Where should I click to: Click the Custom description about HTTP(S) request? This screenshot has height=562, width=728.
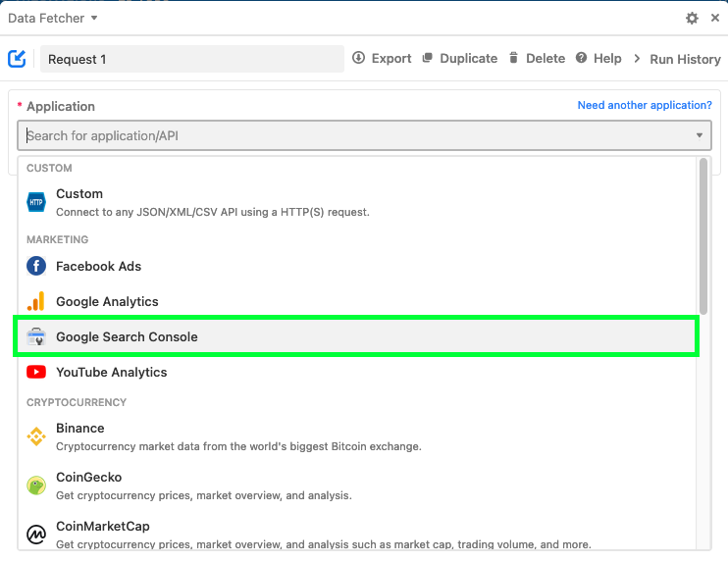point(213,212)
